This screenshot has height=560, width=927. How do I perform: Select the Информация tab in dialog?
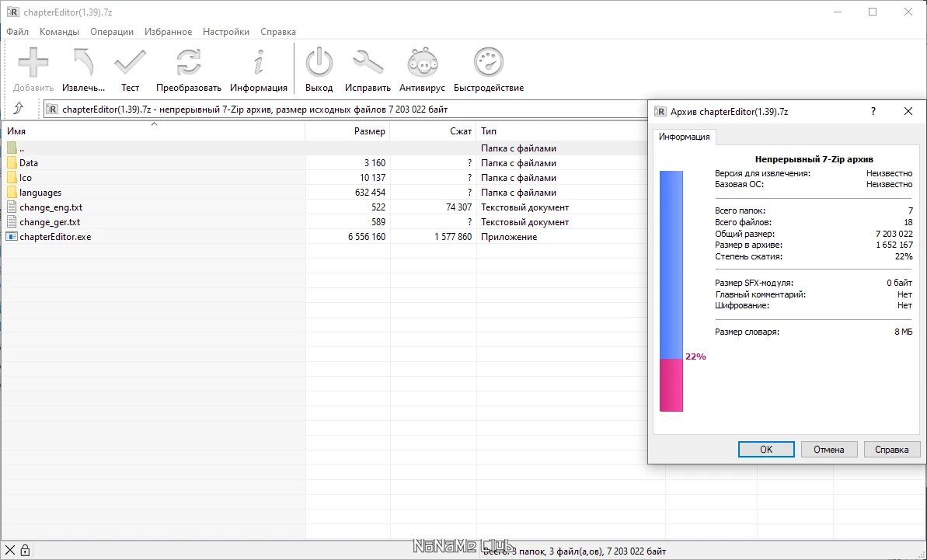pyautogui.click(x=685, y=137)
